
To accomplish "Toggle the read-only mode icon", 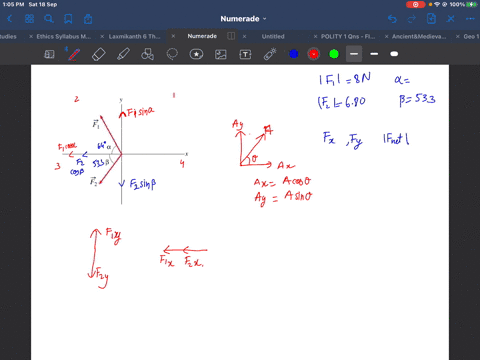I will (49, 54).
